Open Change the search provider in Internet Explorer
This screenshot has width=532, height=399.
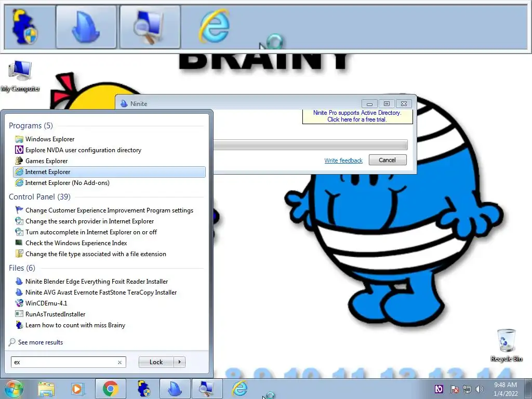[109, 221]
